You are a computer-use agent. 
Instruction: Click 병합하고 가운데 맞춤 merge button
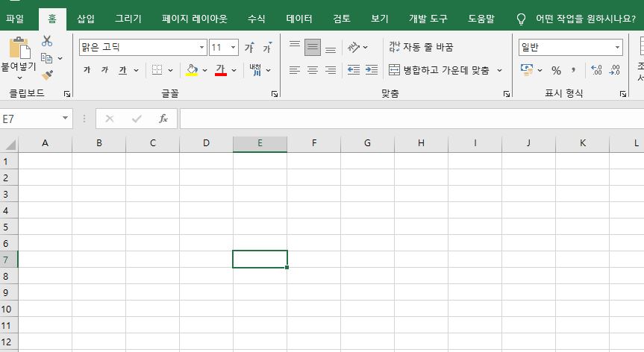(440, 70)
